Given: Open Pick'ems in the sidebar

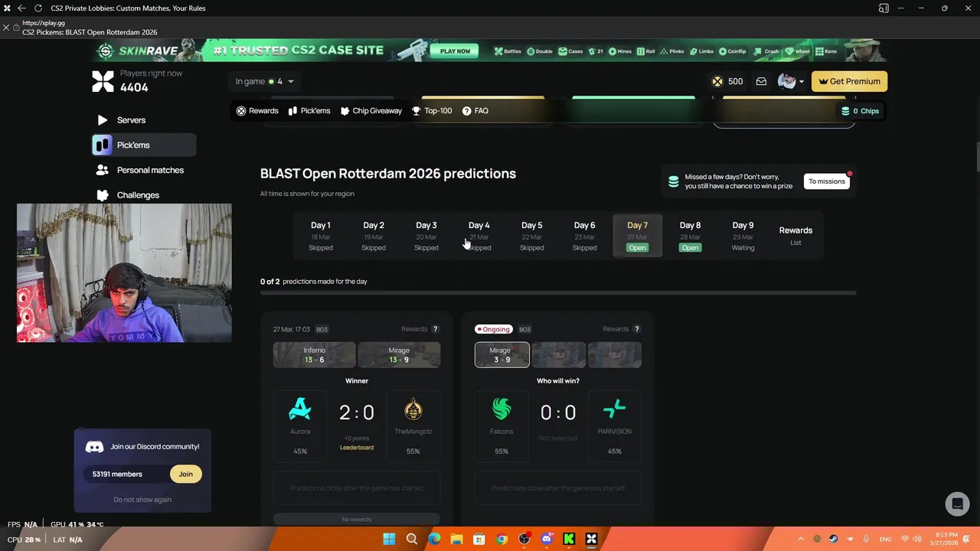Looking at the screenshot, I should (x=144, y=145).
